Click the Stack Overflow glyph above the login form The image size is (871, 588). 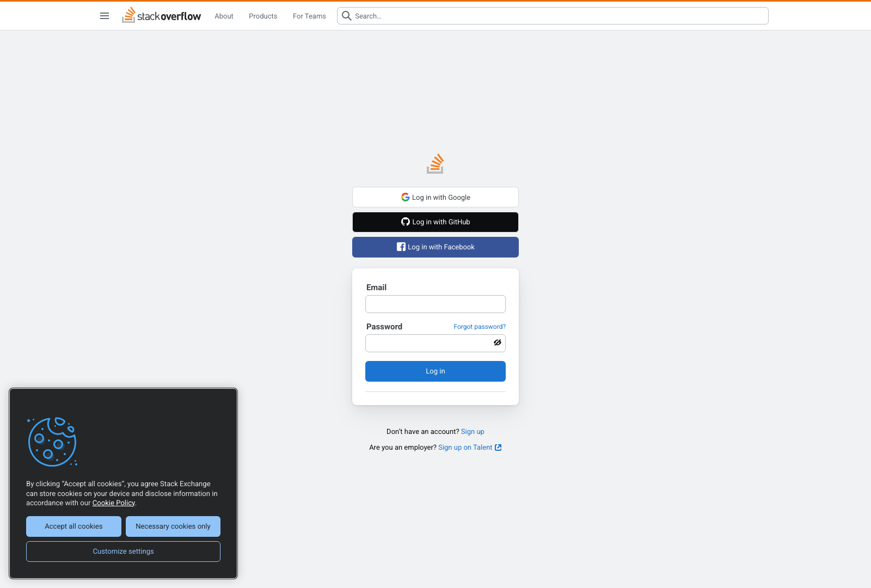coord(435,164)
